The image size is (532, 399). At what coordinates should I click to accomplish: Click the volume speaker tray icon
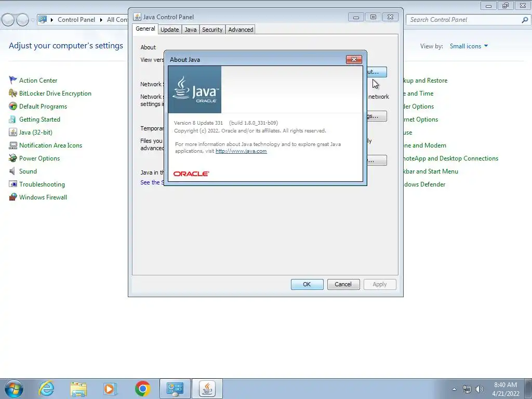(x=479, y=389)
